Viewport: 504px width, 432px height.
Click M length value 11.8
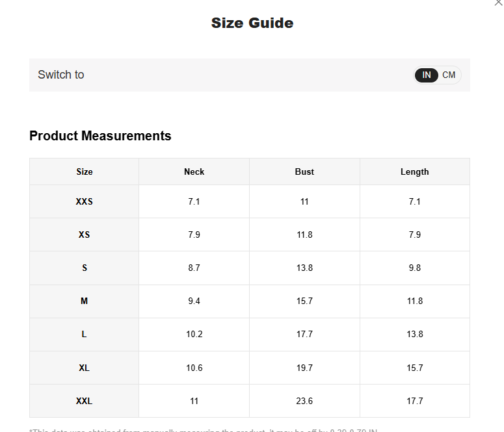pos(415,301)
